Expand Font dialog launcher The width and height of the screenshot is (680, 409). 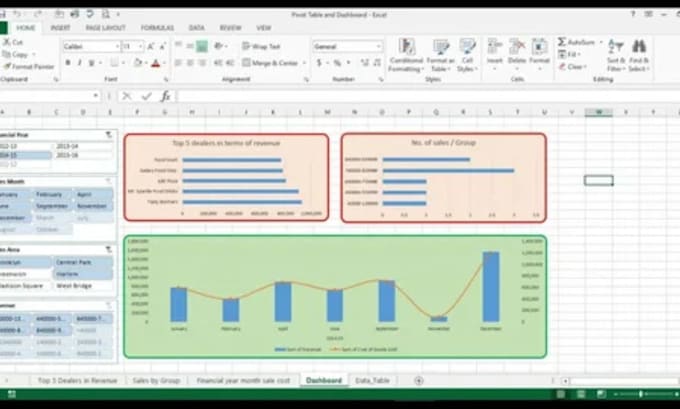(x=166, y=79)
